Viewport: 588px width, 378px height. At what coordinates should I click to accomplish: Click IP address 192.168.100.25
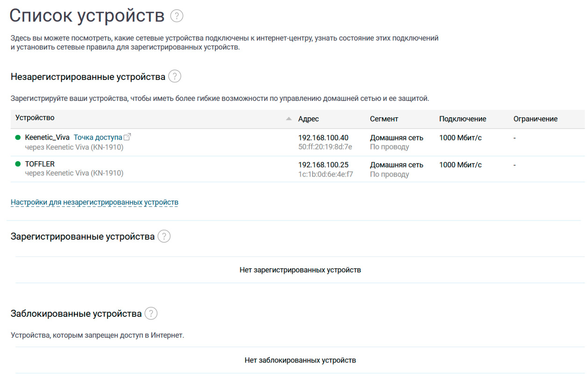323,165
